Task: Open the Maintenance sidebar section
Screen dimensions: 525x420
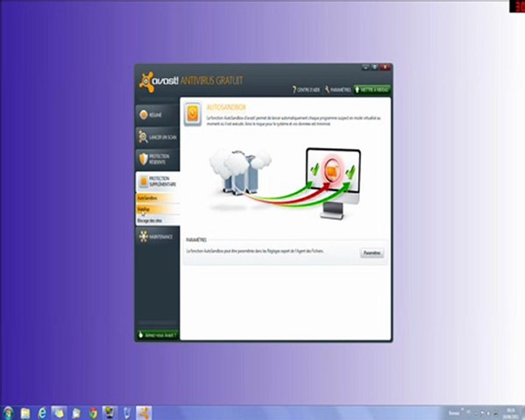Action: (x=157, y=236)
